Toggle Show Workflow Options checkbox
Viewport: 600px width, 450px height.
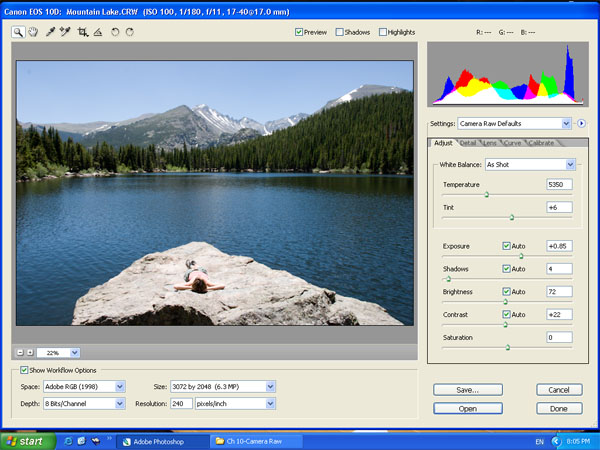tap(24, 370)
